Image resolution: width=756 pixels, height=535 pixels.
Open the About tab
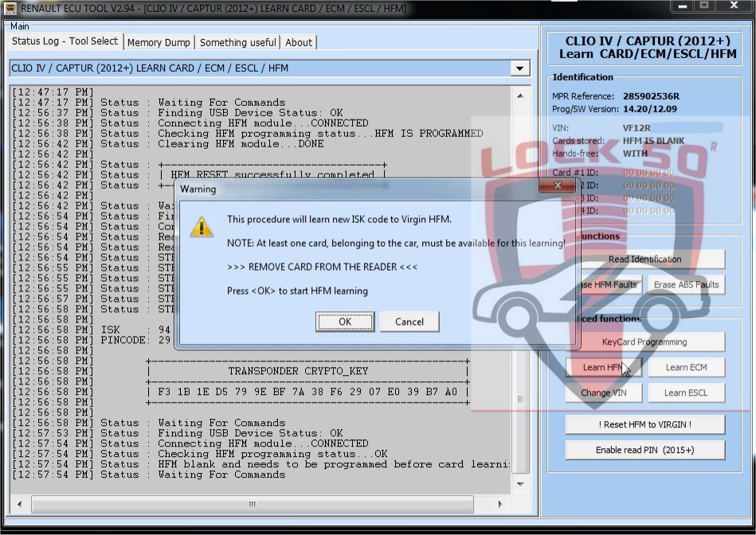pyautogui.click(x=299, y=42)
